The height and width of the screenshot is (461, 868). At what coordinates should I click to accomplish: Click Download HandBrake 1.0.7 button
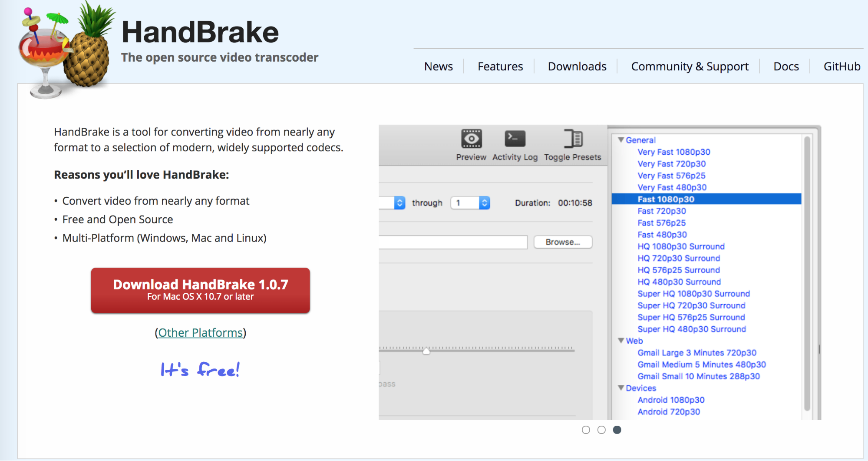click(x=200, y=290)
